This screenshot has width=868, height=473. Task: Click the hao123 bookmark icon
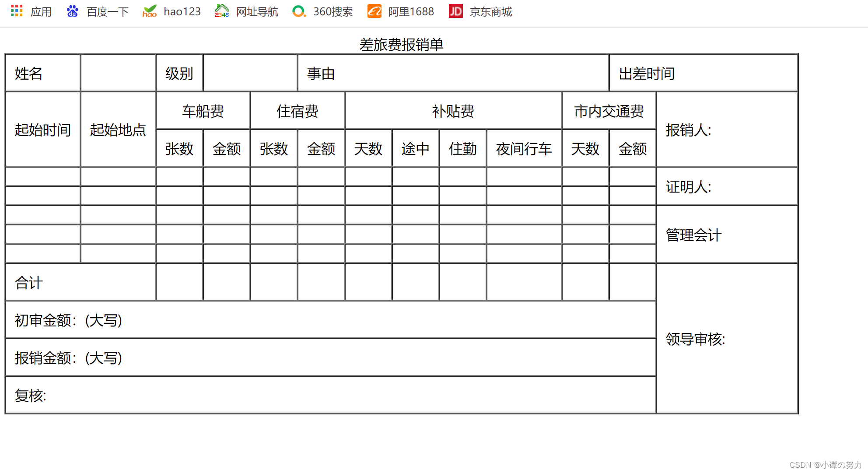[150, 11]
